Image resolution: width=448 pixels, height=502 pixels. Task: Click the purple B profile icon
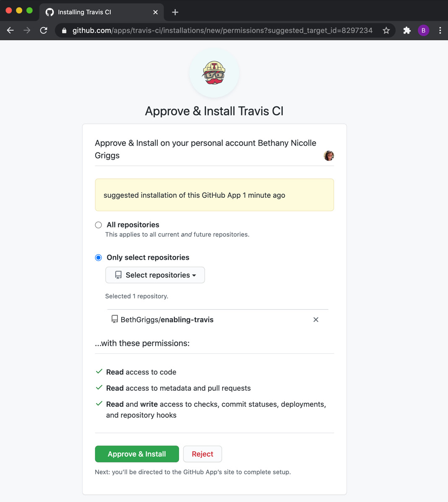(423, 30)
